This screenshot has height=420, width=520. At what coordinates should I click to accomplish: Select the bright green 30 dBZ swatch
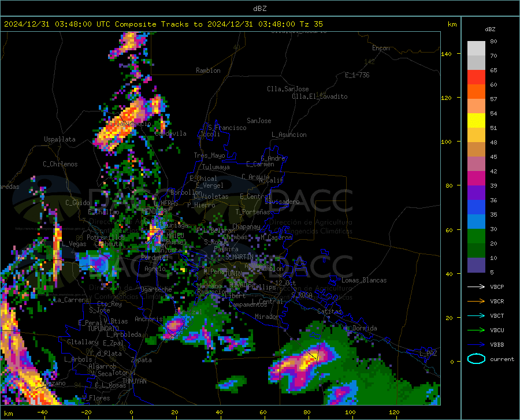pos(476,236)
